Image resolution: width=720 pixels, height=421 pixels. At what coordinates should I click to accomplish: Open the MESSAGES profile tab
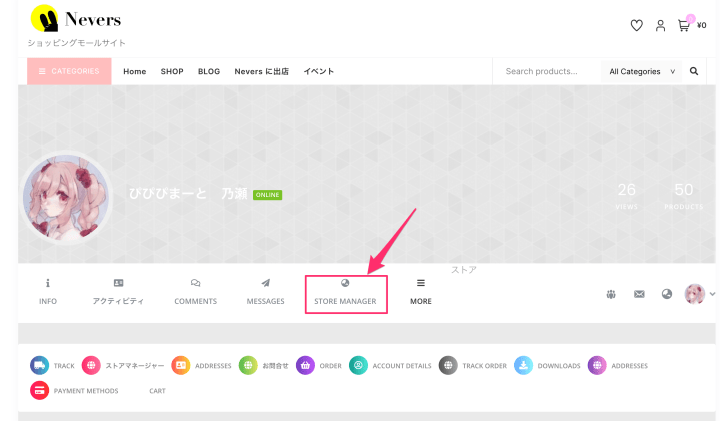point(265,292)
